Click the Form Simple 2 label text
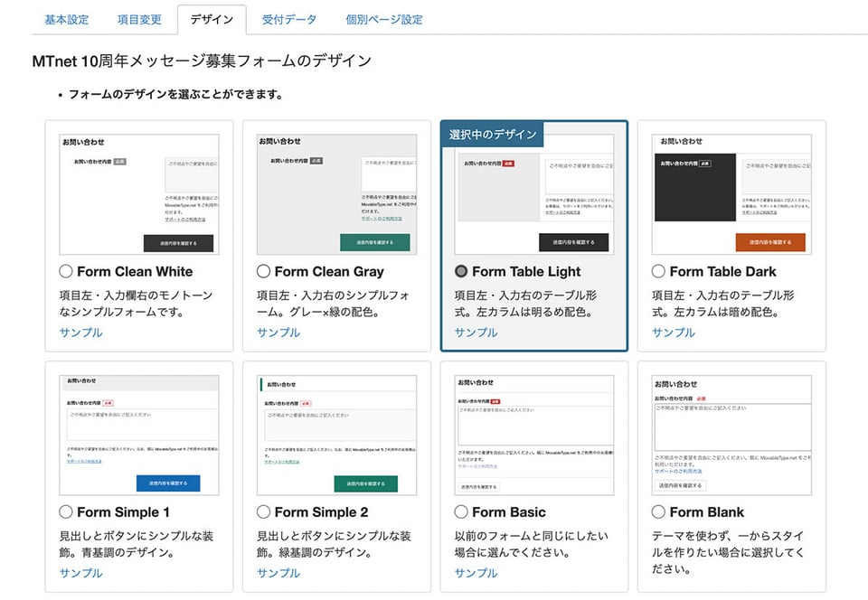 [x=322, y=512]
